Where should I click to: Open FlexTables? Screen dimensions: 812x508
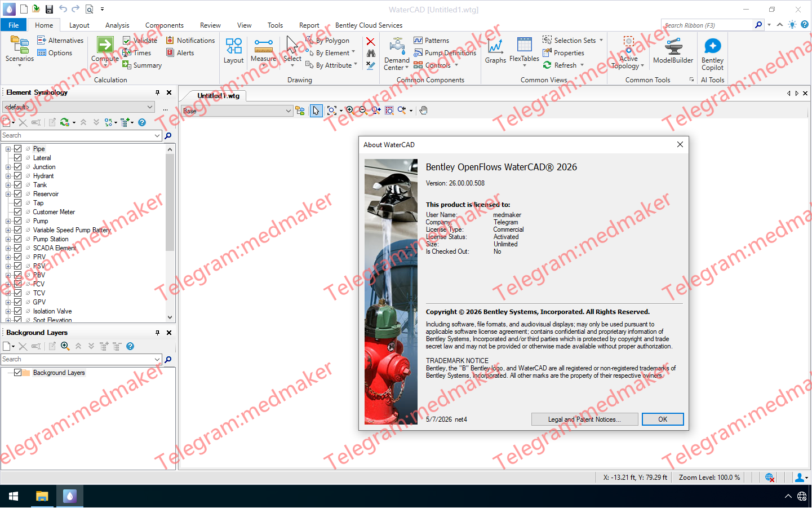click(x=524, y=50)
